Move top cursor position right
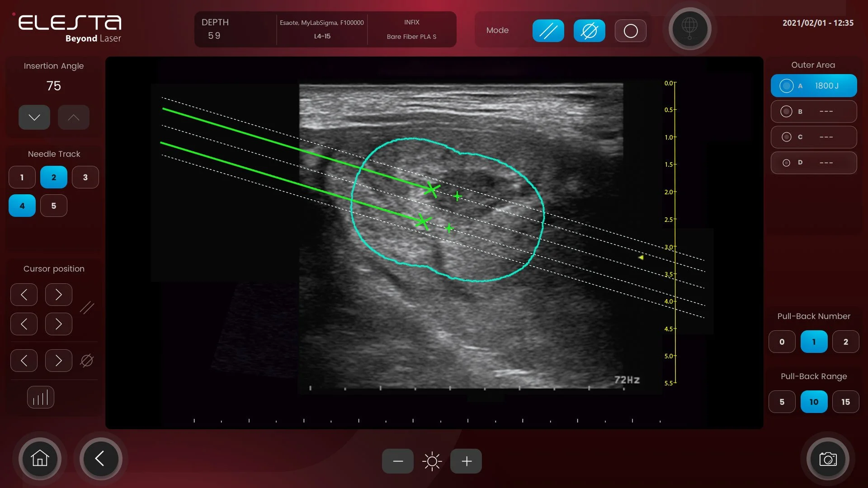This screenshot has width=868, height=488. tap(59, 295)
